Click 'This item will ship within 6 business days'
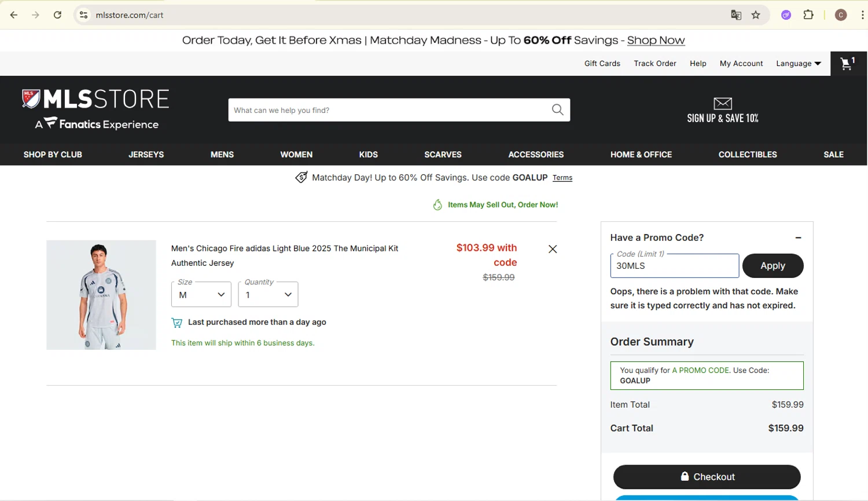The height and width of the screenshot is (501, 868). pyautogui.click(x=242, y=343)
